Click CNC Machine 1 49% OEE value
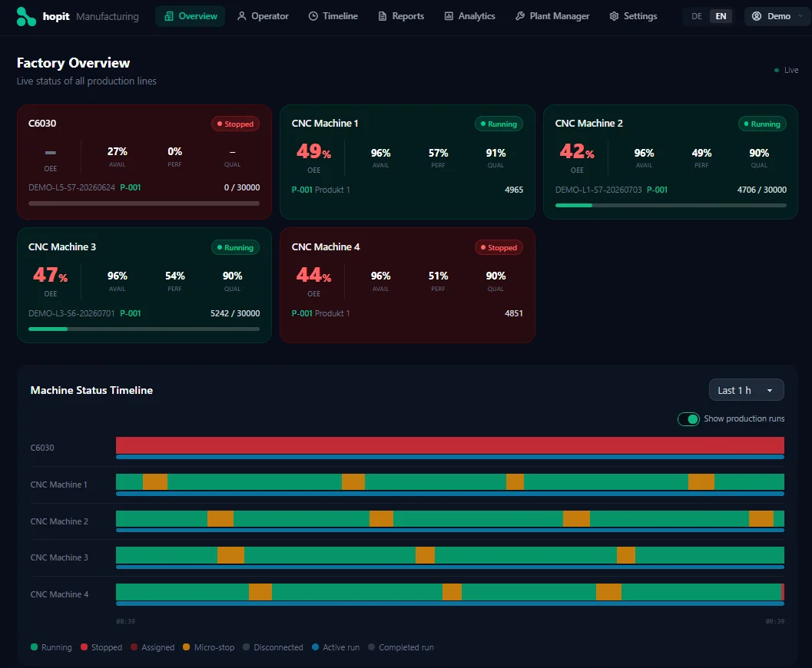Viewport: 812px width, 668px height. click(314, 151)
